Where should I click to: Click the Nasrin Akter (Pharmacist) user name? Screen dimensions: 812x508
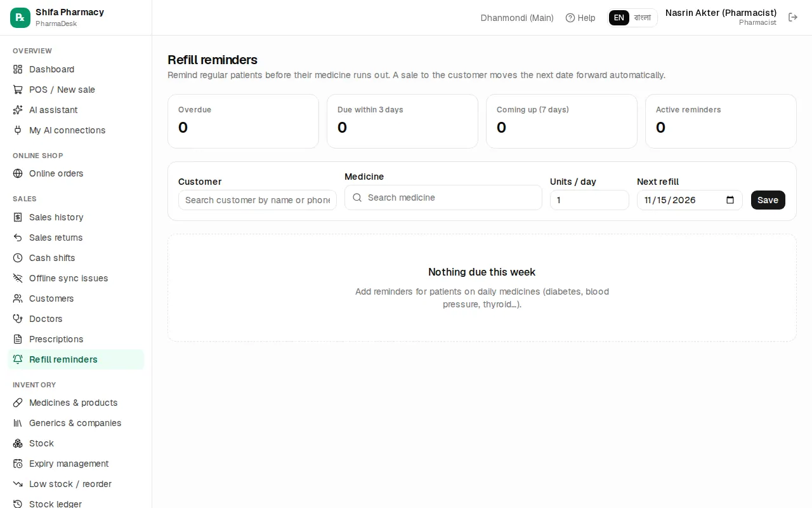(x=721, y=13)
